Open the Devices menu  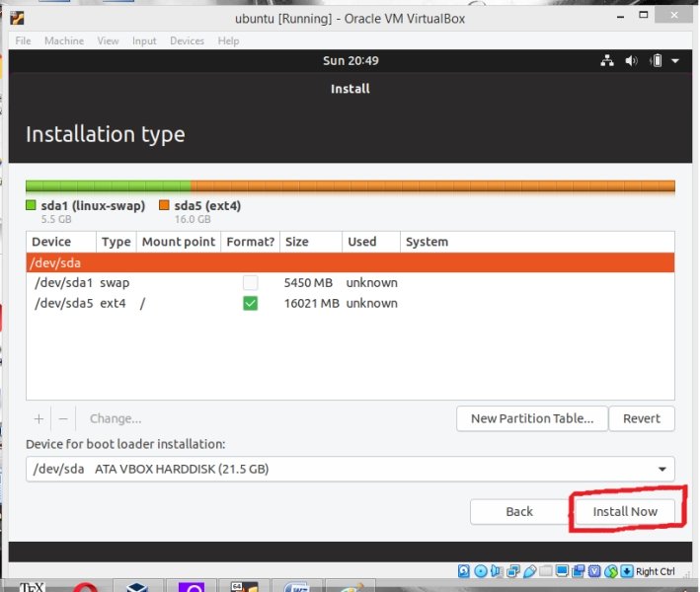187,40
